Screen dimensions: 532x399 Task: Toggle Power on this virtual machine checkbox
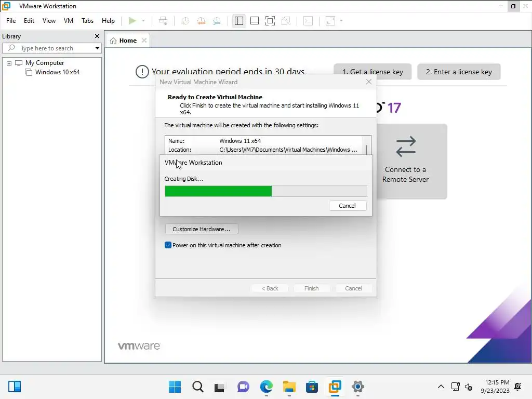(168, 245)
